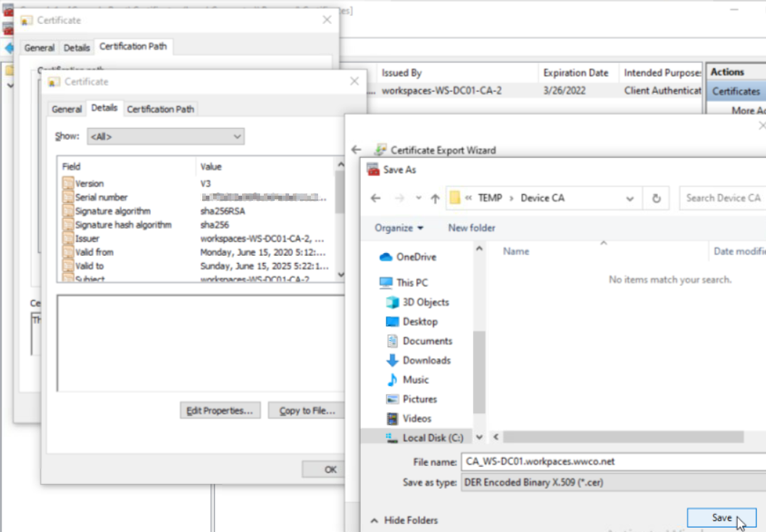The image size is (766, 532).
Task: Select the Valid to field row
Action: click(197, 266)
